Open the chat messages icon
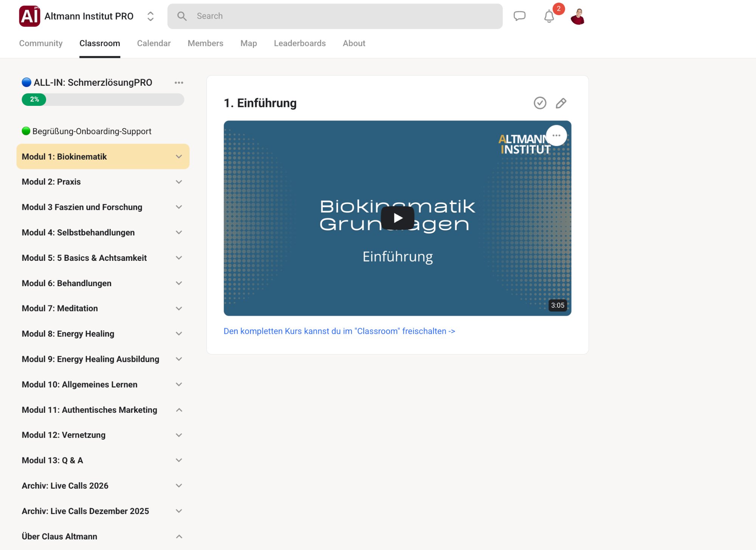The height and width of the screenshot is (550, 756). coord(519,16)
